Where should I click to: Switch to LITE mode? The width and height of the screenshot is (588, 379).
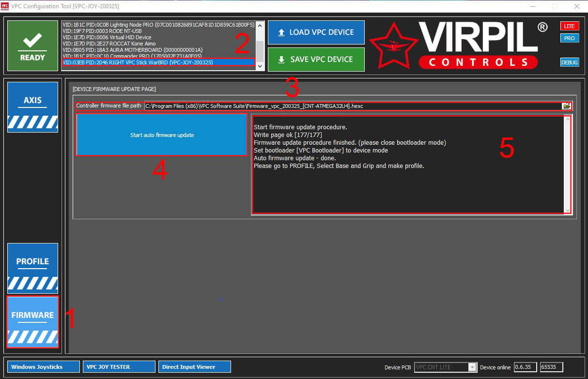(570, 26)
